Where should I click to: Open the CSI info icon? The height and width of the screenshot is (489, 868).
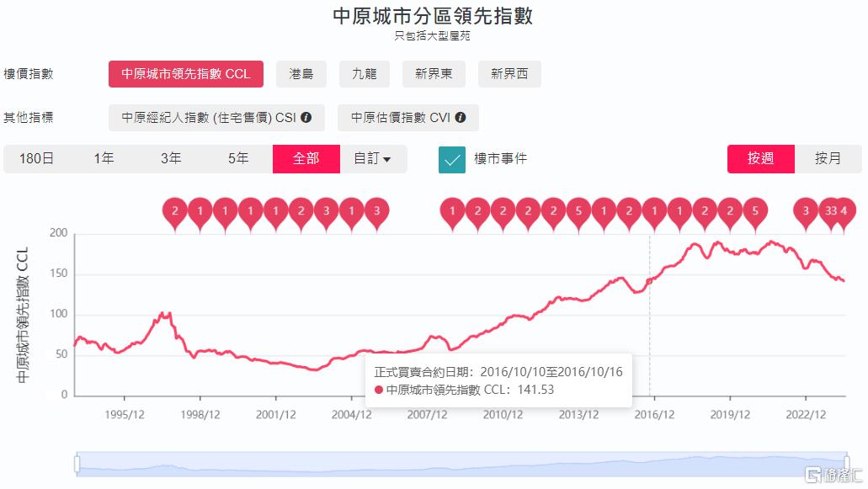[306, 117]
